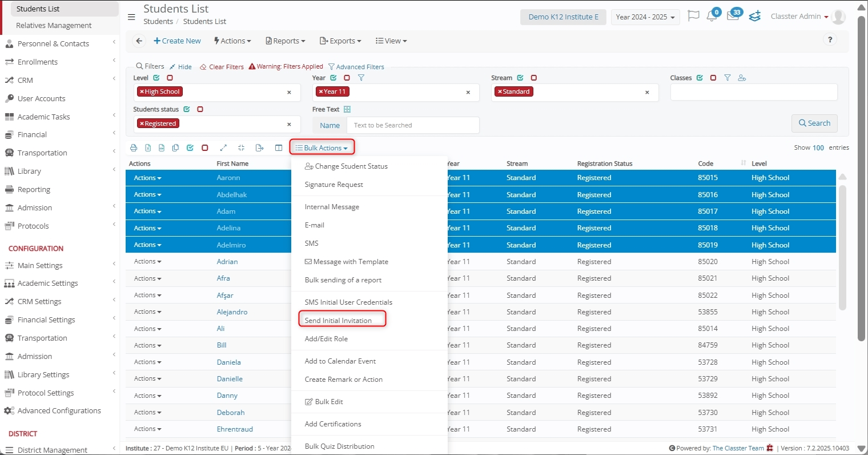868x455 pixels.
Task: Click the column visibility icon
Action: click(279, 148)
